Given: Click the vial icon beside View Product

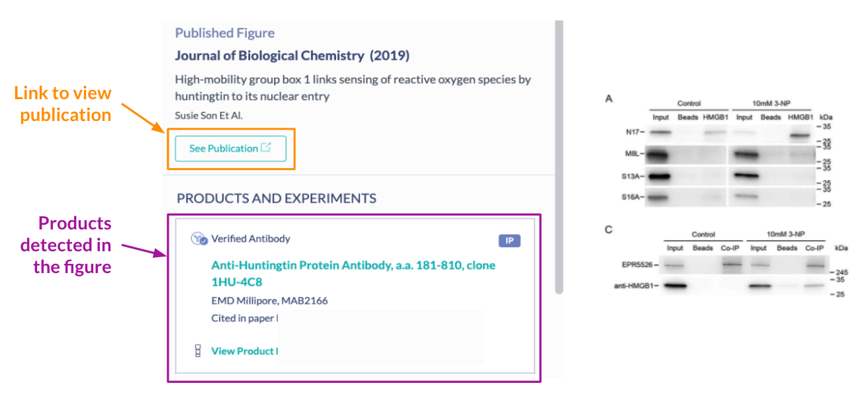Looking at the screenshot, I should coord(197,351).
